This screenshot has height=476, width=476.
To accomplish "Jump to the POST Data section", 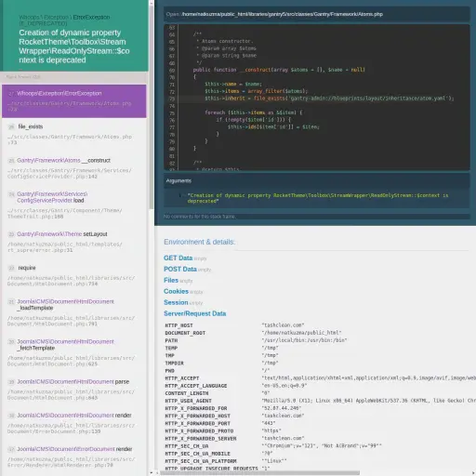I will coord(180,269).
